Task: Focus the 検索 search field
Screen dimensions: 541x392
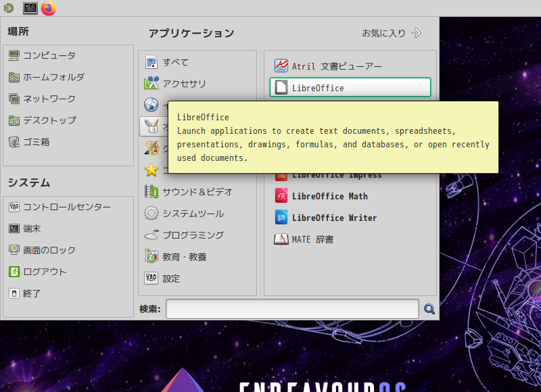Action: click(292, 309)
